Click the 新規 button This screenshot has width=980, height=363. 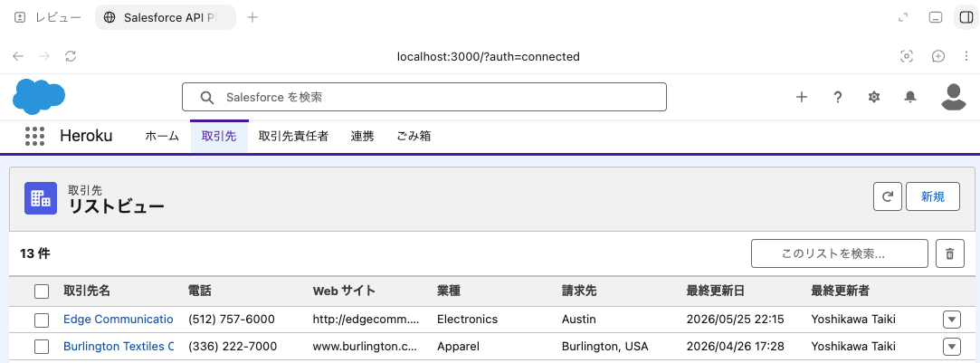click(933, 196)
